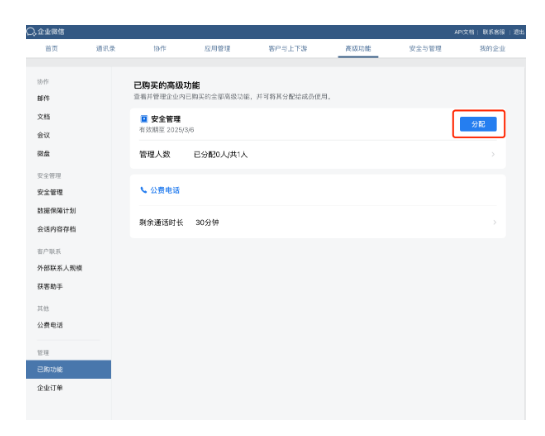Viewport: 545px width, 436px height.
Task: Click the 已分配0人/共1人 text
Action: (220, 154)
